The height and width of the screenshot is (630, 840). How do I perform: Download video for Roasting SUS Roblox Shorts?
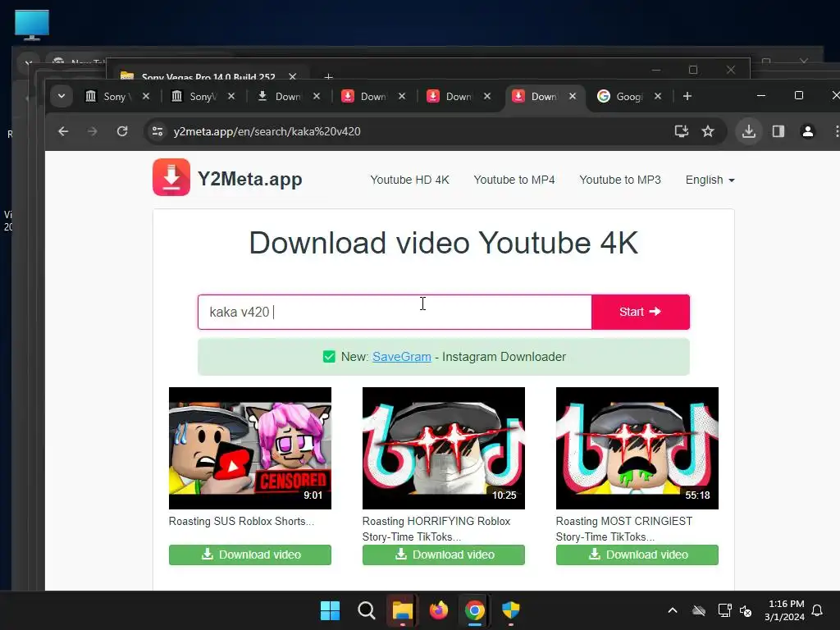coord(250,555)
